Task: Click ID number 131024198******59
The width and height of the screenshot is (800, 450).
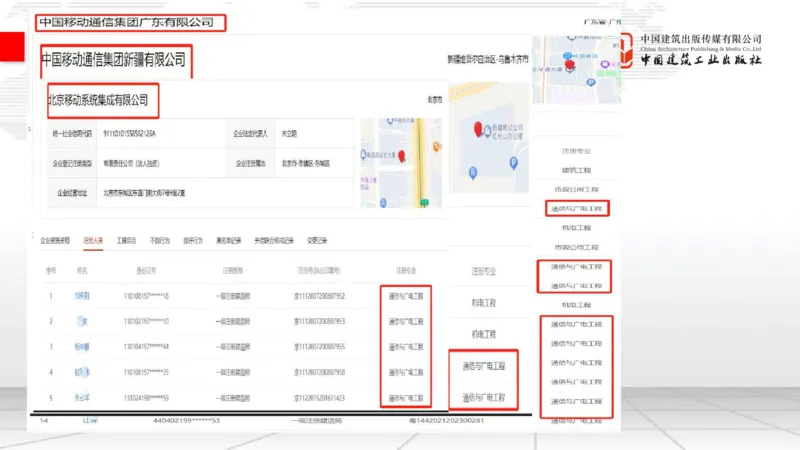Action: click(146, 398)
